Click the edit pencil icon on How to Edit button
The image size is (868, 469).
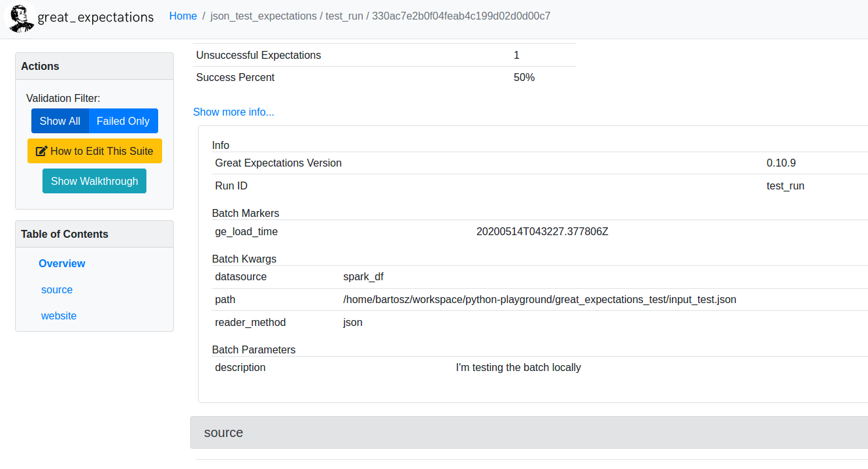(41, 151)
